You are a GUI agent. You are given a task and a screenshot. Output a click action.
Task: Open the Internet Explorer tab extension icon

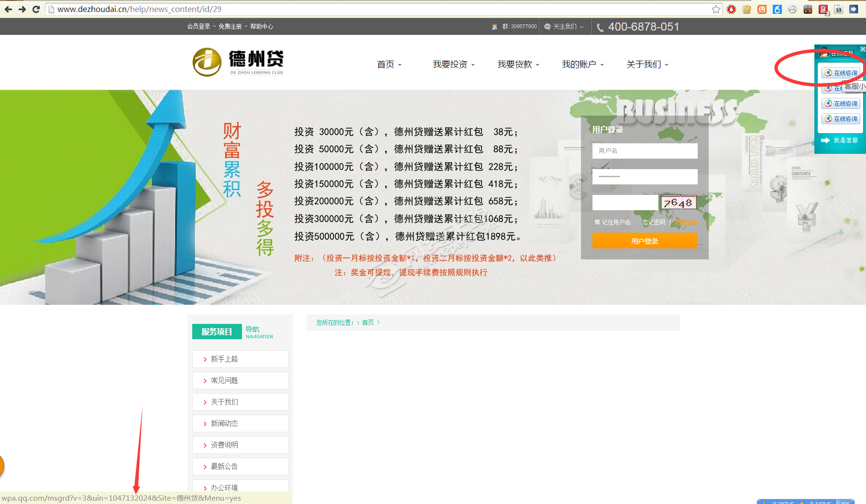tap(838, 9)
